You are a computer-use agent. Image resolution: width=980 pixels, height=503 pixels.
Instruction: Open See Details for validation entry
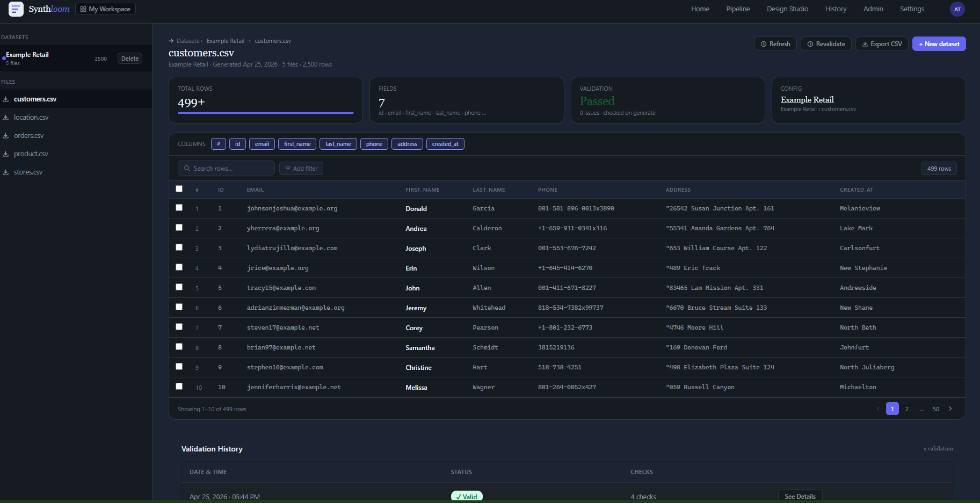[800, 496]
